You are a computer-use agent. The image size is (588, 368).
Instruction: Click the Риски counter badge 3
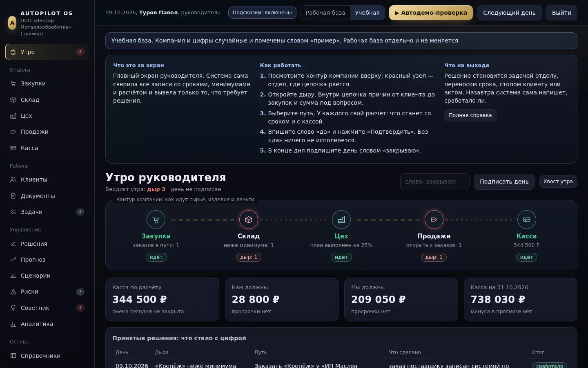pyautogui.click(x=80, y=292)
